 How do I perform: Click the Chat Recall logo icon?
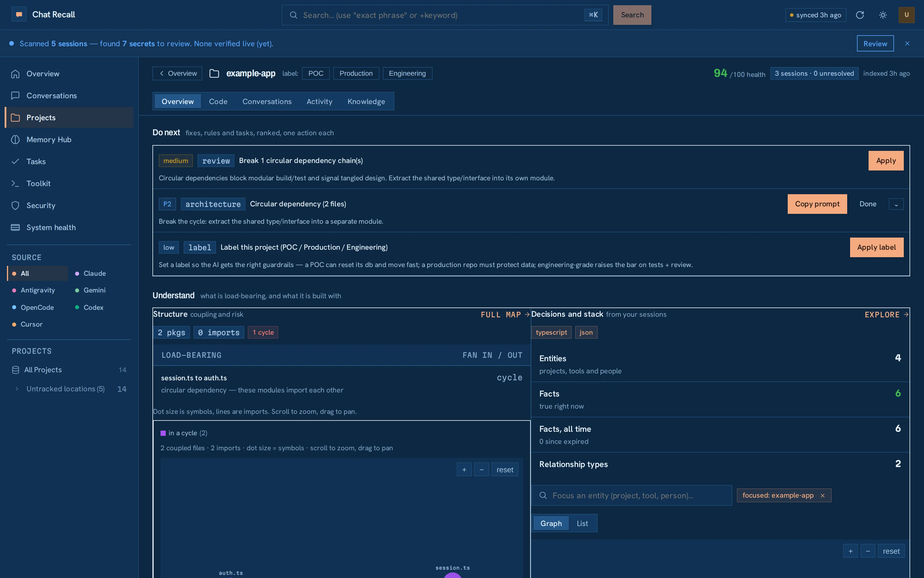[x=19, y=14]
